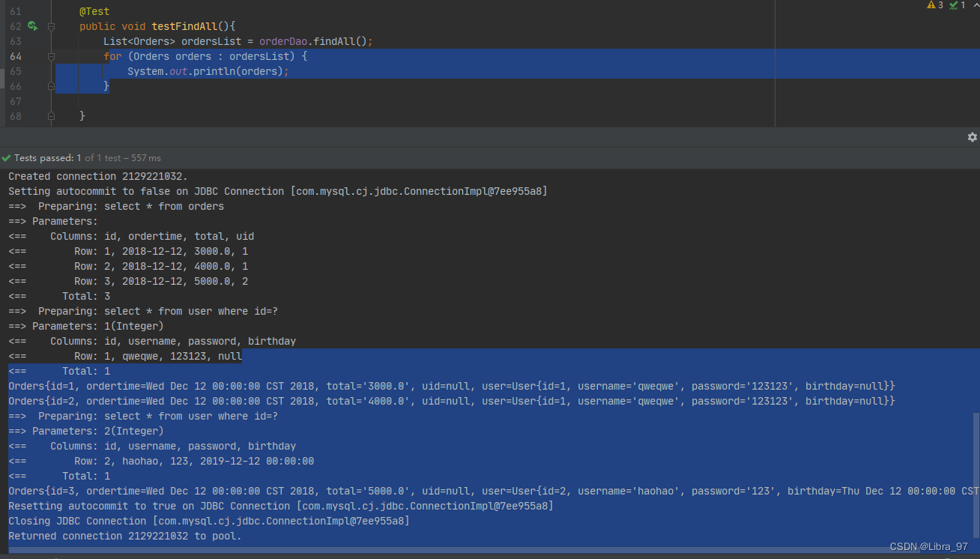Click the Orders{id=1 output line
Screen dimensions: 980x559
452,386
